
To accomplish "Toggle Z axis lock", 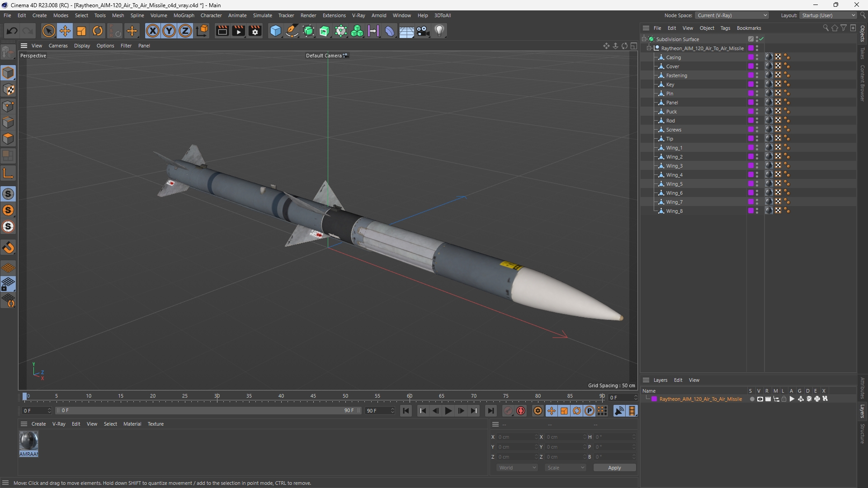I will coord(185,31).
